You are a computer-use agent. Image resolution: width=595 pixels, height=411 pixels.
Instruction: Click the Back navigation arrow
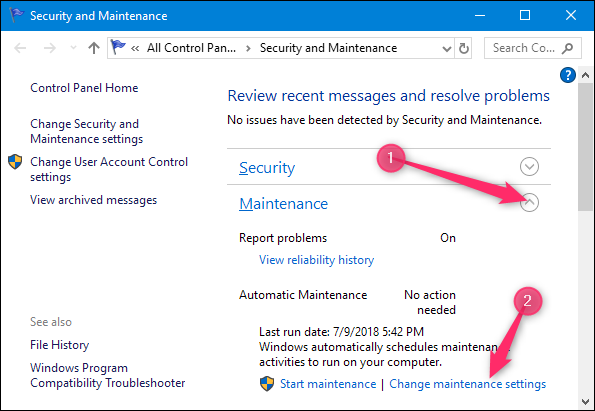click(x=20, y=48)
